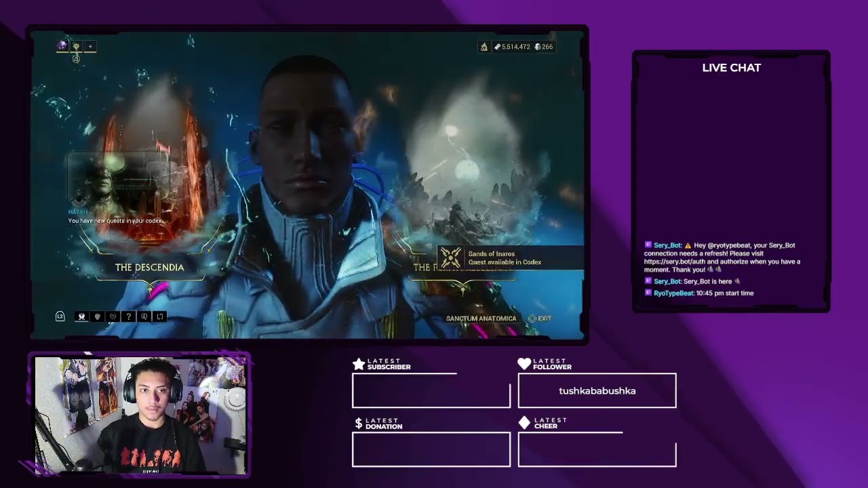
Task: Click the latest follower box showing tushkababushka
Action: click(597, 390)
